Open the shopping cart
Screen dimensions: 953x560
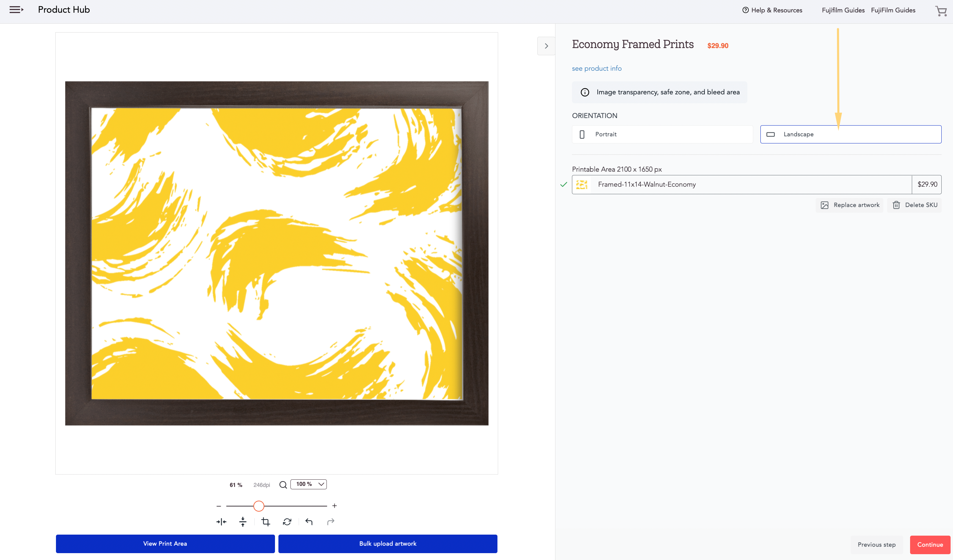pos(941,11)
